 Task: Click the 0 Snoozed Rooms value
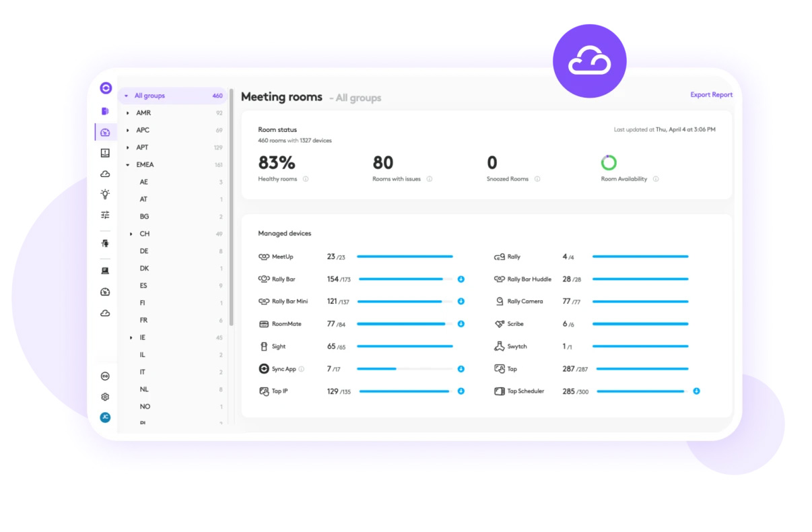[x=492, y=163]
